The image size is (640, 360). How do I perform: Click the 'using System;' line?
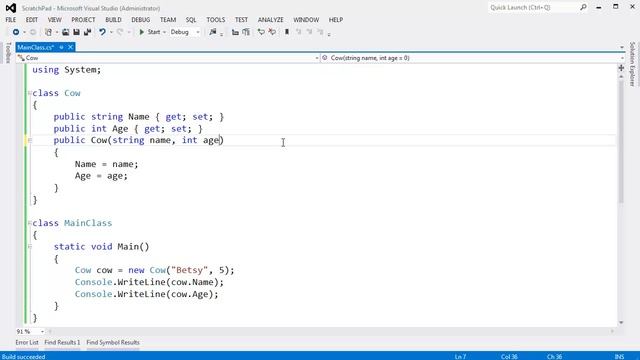(67, 70)
